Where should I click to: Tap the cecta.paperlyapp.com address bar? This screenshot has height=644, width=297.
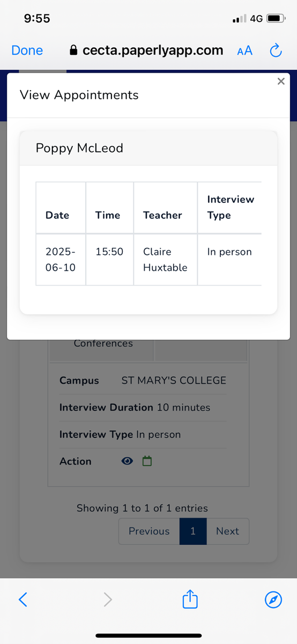pyautogui.click(x=147, y=50)
